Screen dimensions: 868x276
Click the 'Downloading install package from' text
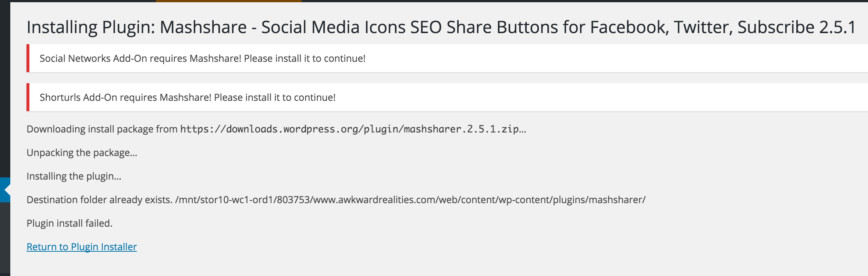point(102,129)
